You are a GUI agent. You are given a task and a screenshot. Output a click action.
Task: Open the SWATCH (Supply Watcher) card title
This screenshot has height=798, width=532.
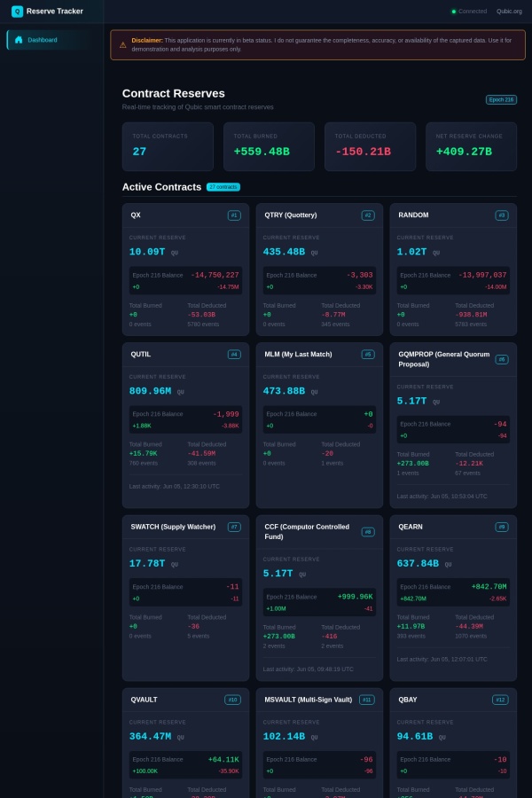click(173, 528)
